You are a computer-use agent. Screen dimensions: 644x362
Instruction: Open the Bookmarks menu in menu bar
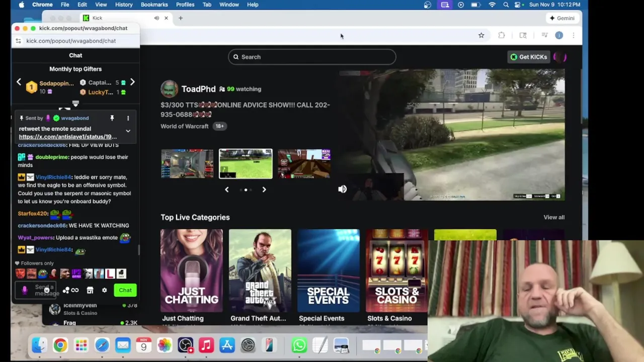coord(154,5)
